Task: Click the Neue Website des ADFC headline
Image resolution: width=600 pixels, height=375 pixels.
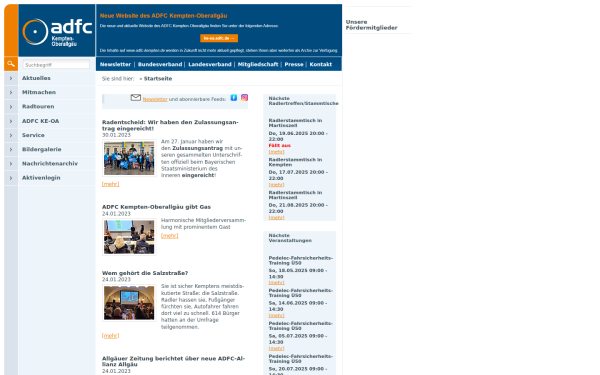Action: click(163, 16)
